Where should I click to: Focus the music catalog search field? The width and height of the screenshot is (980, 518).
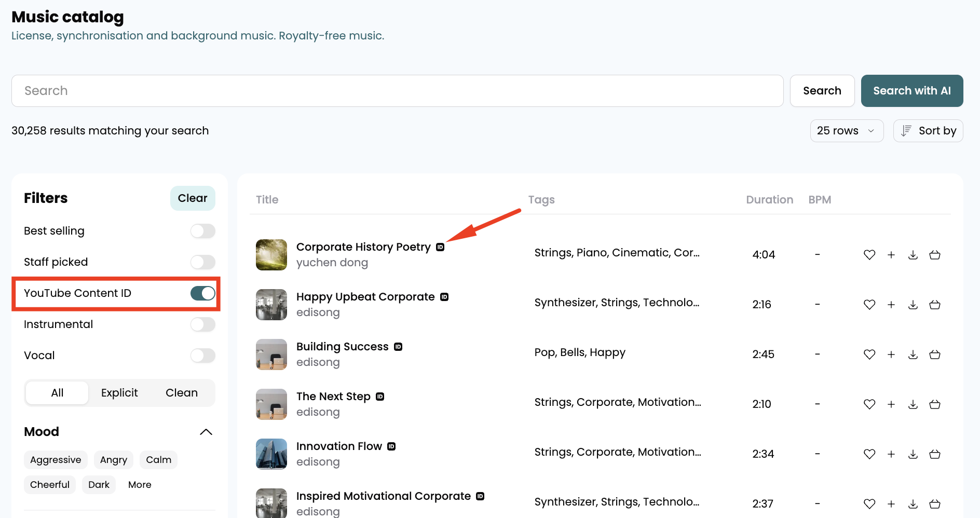(x=397, y=91)
